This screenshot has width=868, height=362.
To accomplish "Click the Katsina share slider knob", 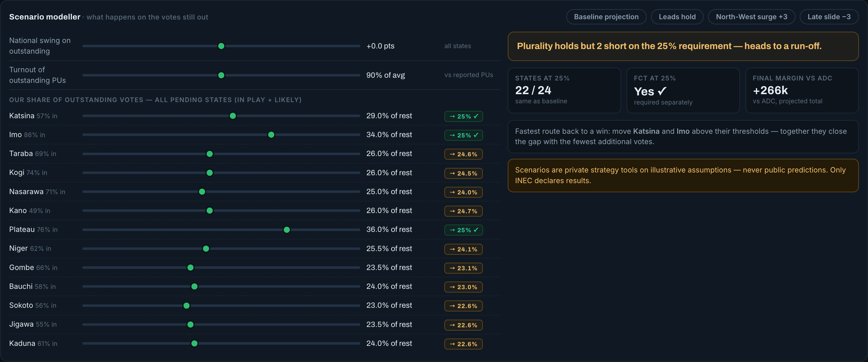I will point(233,116).
